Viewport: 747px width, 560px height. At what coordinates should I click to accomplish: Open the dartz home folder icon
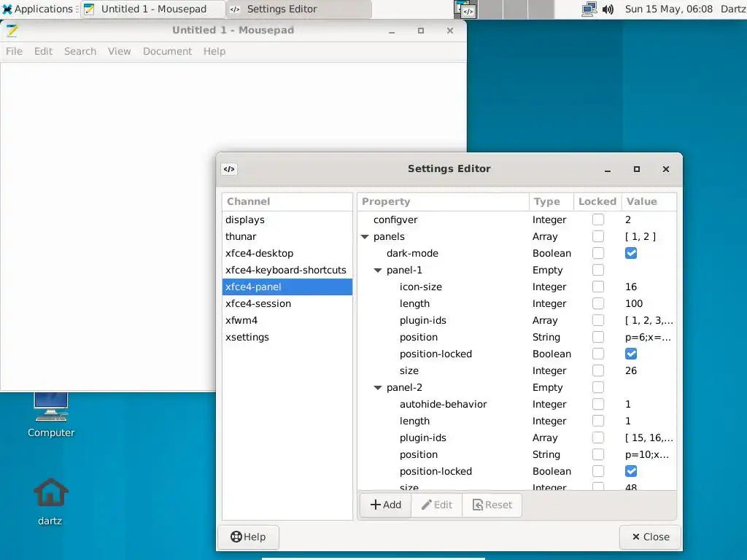pyautogui.click(x=50, y=492)
